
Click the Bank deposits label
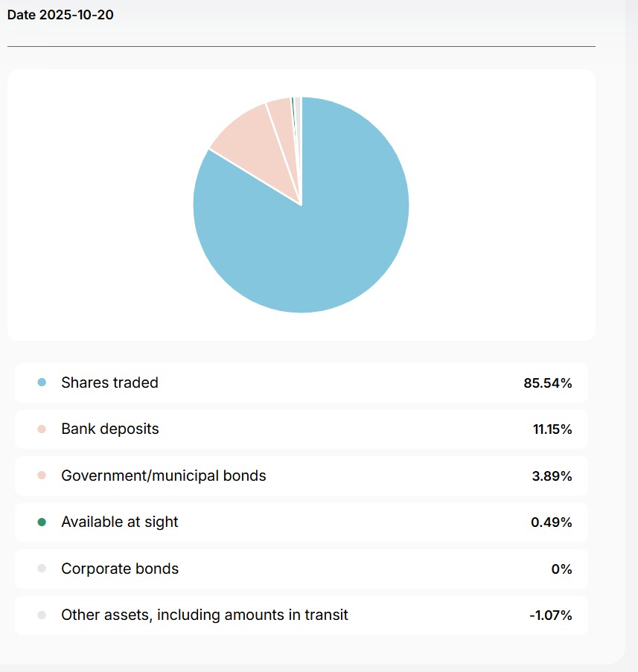click(x=110, y=429)
